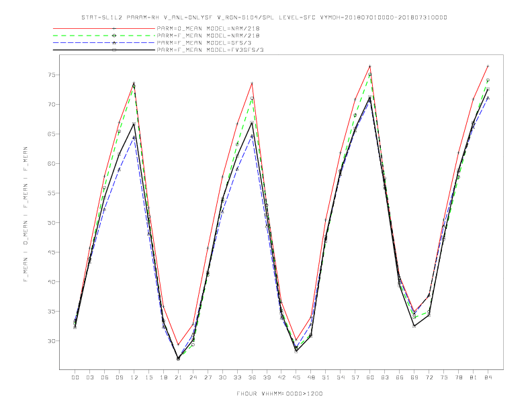This screenshot has height=411, width=532.
Task: Click y-axis tick label 30
Action: click(x=50, y=340)
